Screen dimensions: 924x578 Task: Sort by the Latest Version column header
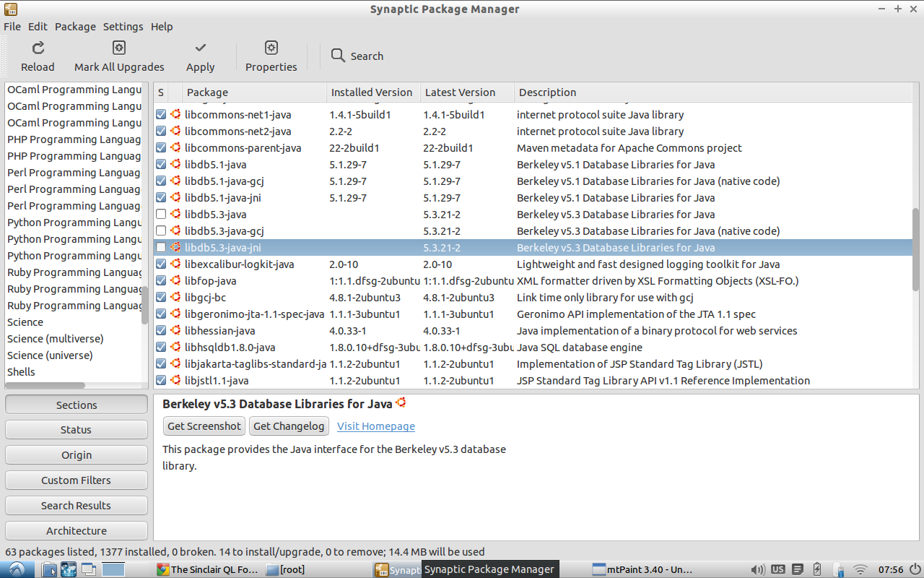tap(467, 92)
